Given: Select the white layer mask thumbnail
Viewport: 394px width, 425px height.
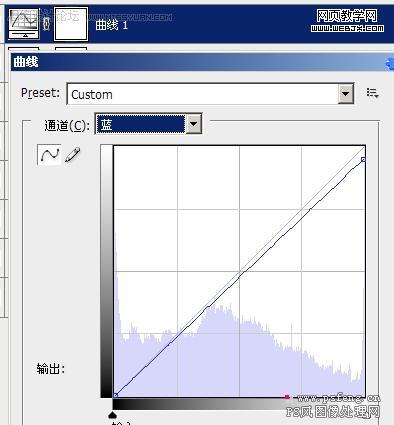Looking at the screenshot, I should pyautogui.click(x=71, y=24).
